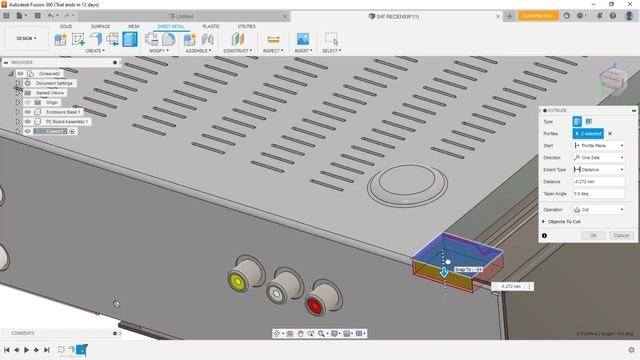Switch to the Mesh tab
This screenshot has height=360, width=640.
coord(134,26)
